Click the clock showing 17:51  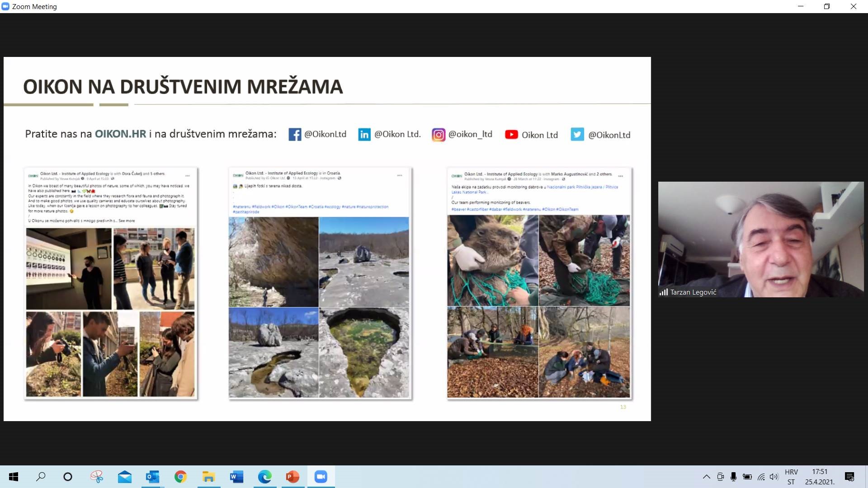(820, 477)
